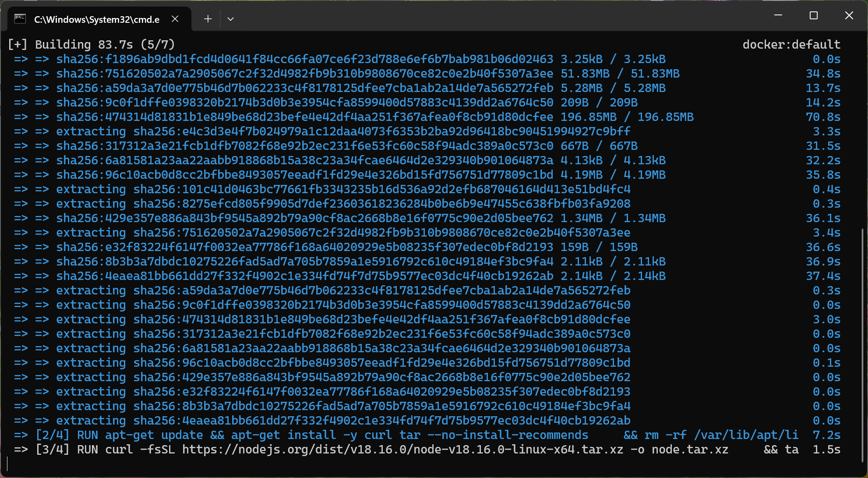
Task: Click the extracting sha256:101c41d0 line
Action: tap(427, 189)
